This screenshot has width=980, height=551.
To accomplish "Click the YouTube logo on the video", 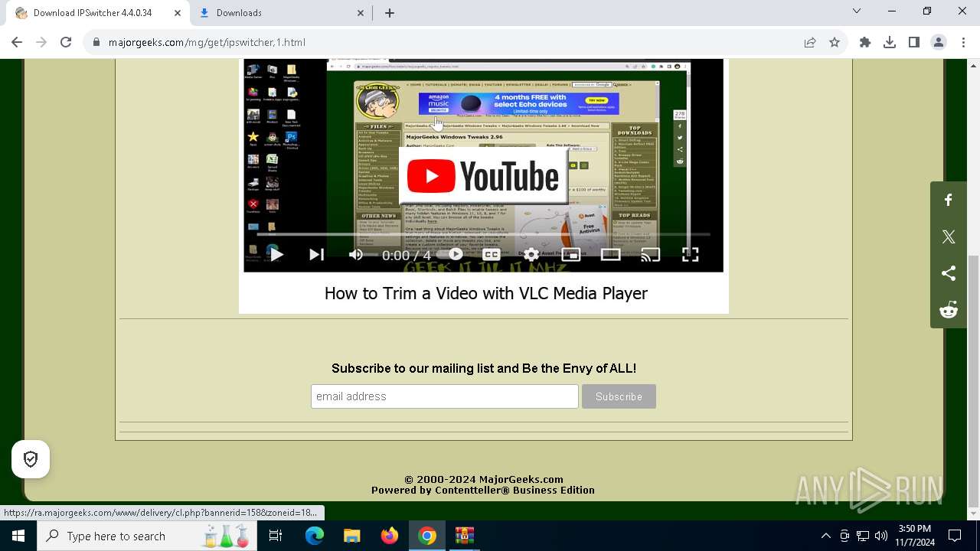I will [483, 176].
